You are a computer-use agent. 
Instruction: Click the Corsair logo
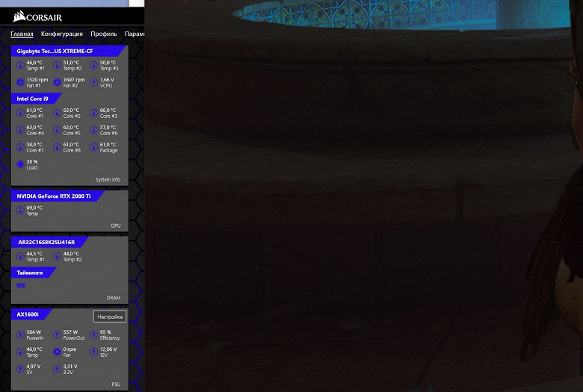pos(37,16)
